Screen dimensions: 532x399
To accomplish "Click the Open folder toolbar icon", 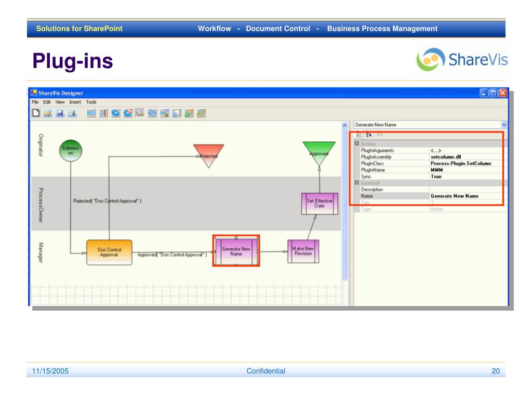I will point(48,113).
